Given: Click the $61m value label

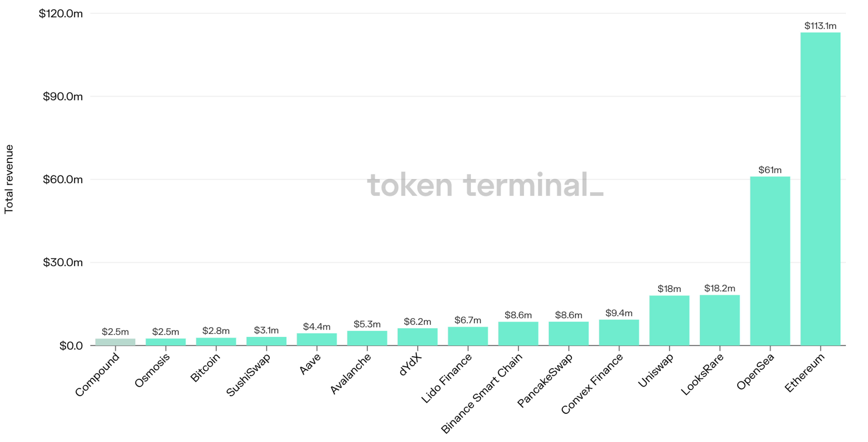Looking at the screenshot, I should pos(770,170).
